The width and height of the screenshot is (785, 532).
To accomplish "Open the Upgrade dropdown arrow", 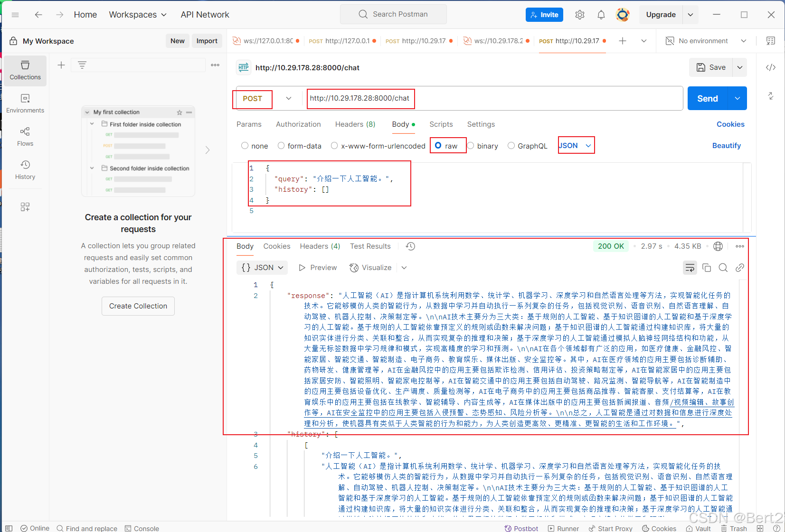I will tap(690, 15).
